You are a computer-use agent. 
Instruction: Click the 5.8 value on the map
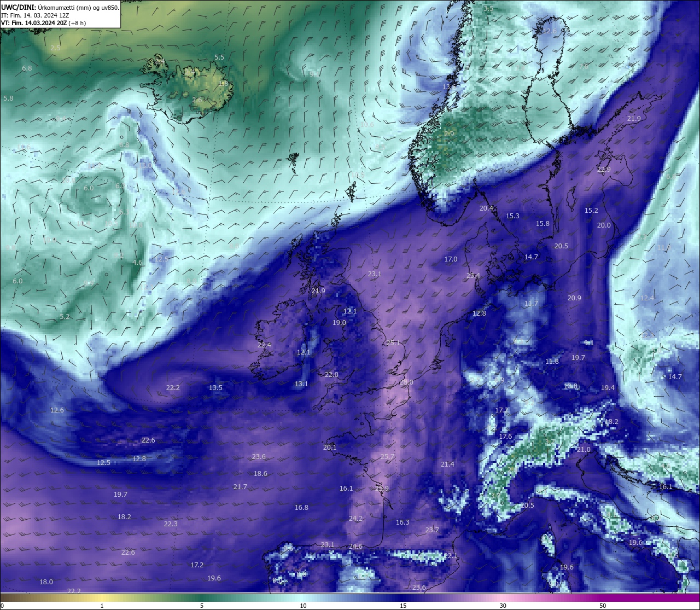[8, 98]
